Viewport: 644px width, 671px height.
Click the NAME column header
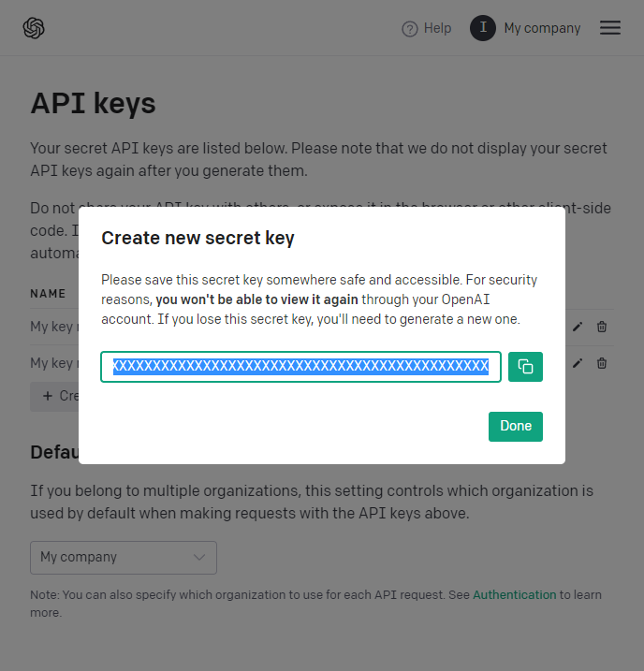pos(48,293)
